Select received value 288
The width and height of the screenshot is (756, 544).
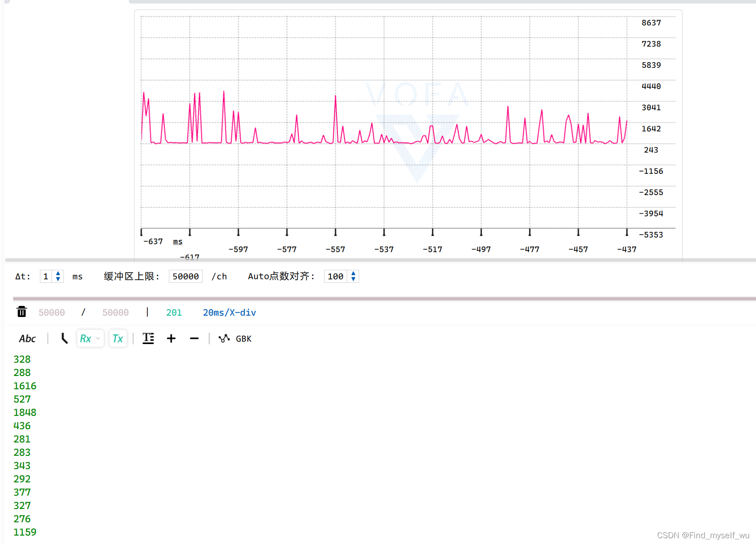pyautogui.click(x=22, y=372)
